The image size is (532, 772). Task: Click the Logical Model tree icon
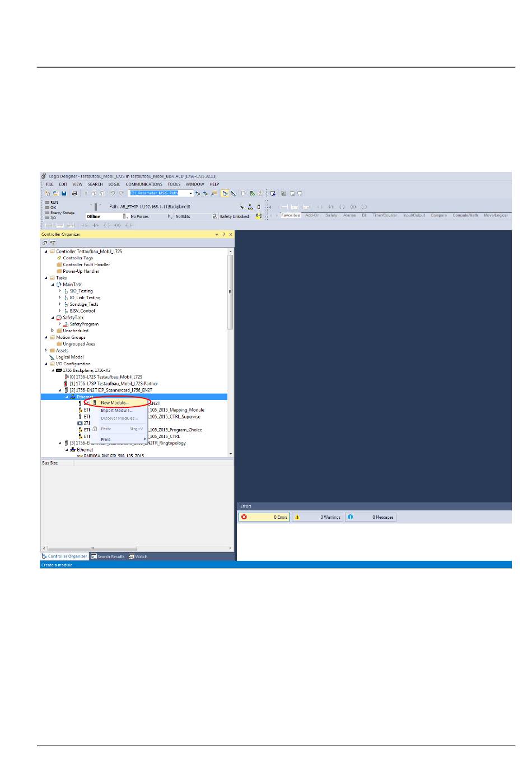click(52, 357)
